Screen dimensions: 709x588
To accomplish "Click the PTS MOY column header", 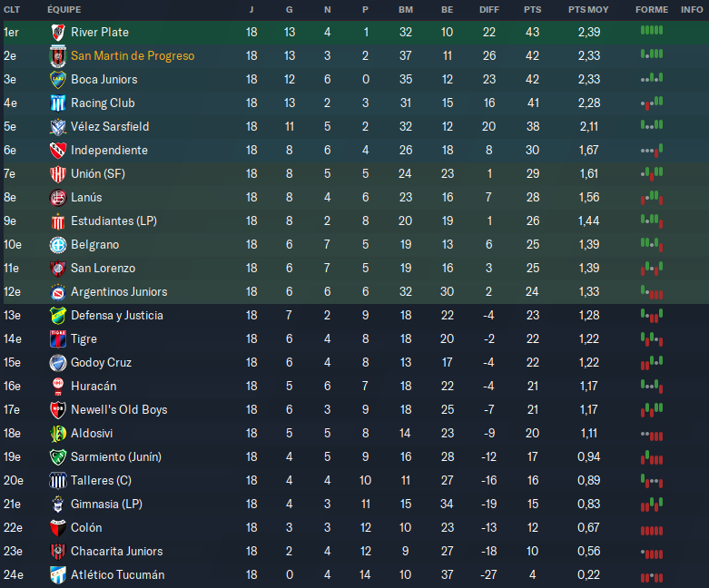I will pyautogui.click(x=588, y=9).
